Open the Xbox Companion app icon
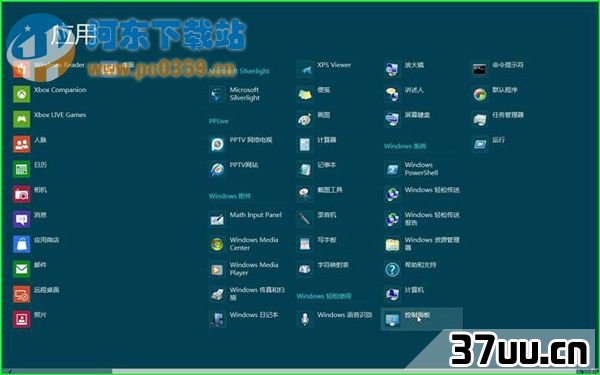The image size is (600, 375). pos(21,94)
